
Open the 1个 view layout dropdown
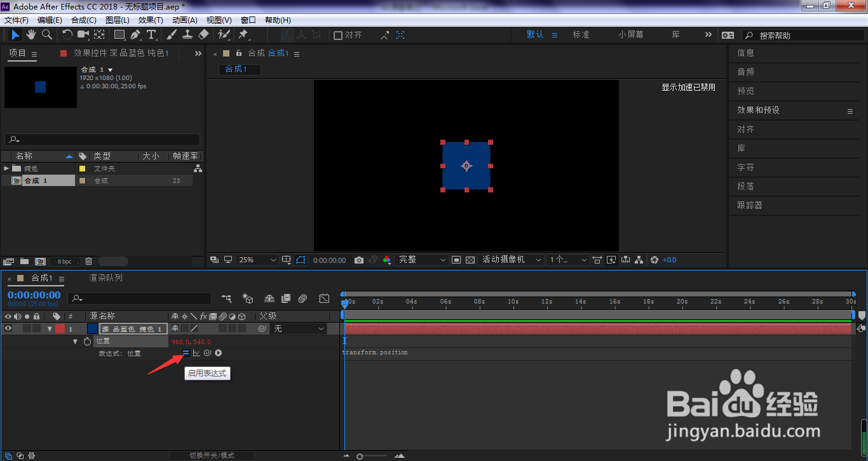[x=568, y=260]
